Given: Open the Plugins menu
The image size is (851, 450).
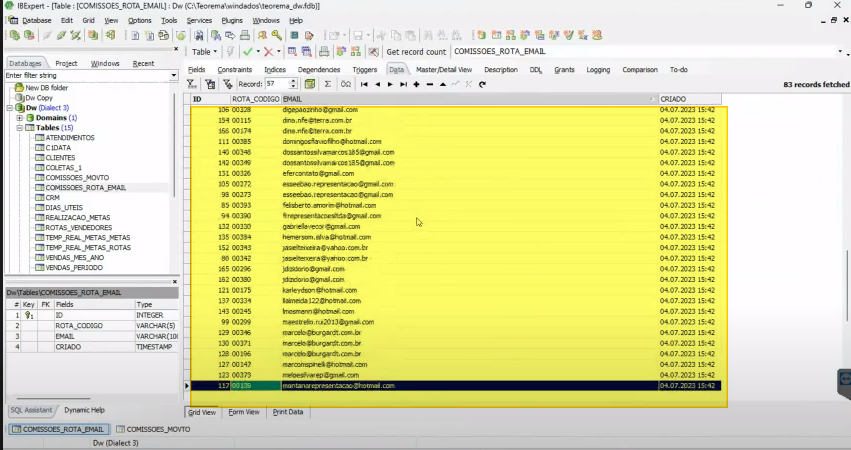Looking at the screenshot, I should pyautogui.click(x=232, y=20).
